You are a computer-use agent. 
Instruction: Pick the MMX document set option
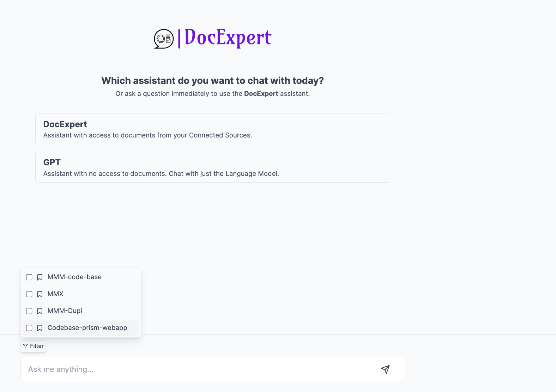(x=55, y=294)
